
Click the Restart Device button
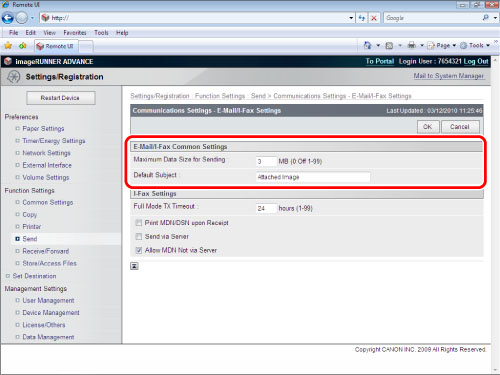coord(61,98)
